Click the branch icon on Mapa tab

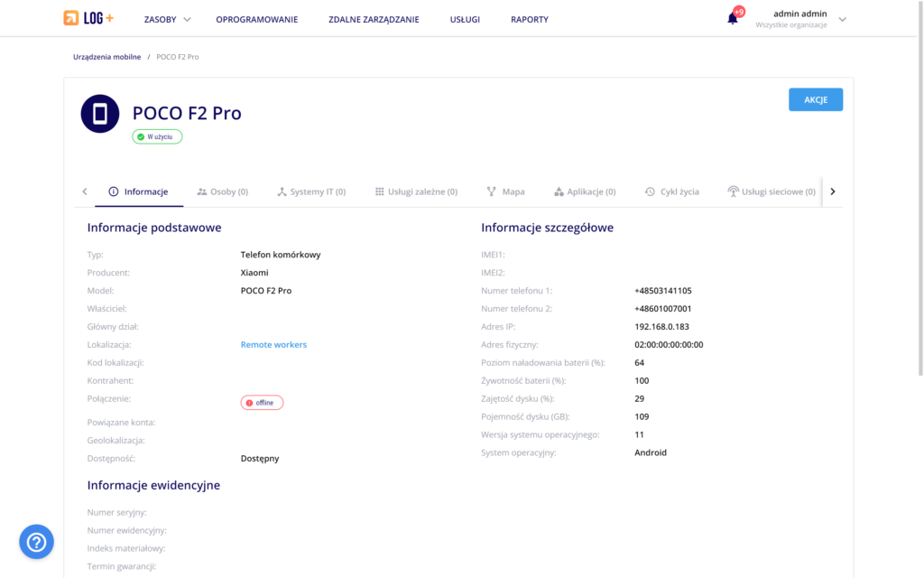tap(492, 191)
